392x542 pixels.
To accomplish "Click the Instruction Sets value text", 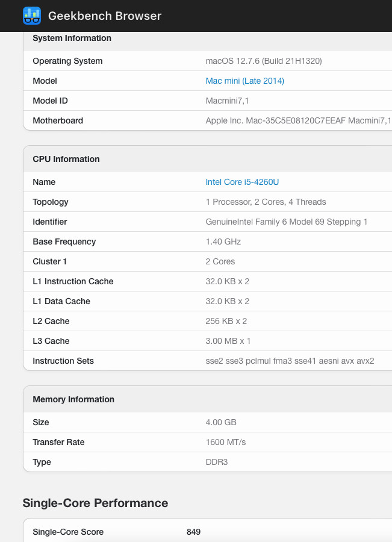I will [290, 361].
